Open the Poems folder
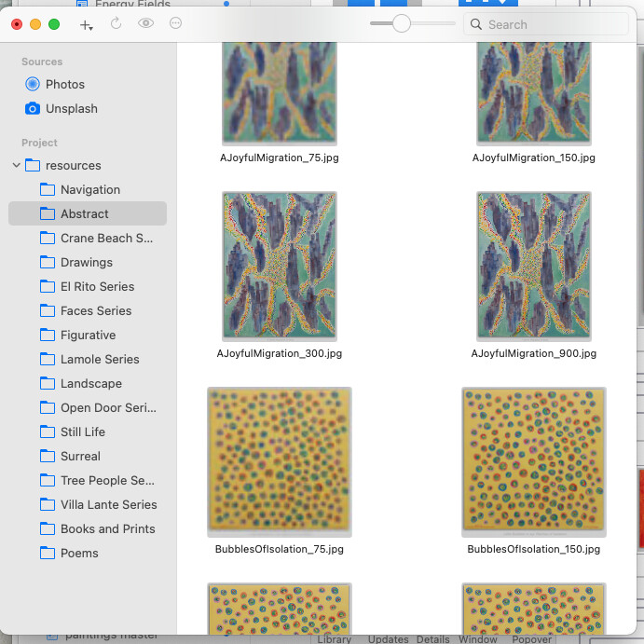644x644 pixels. coord(88,553)
